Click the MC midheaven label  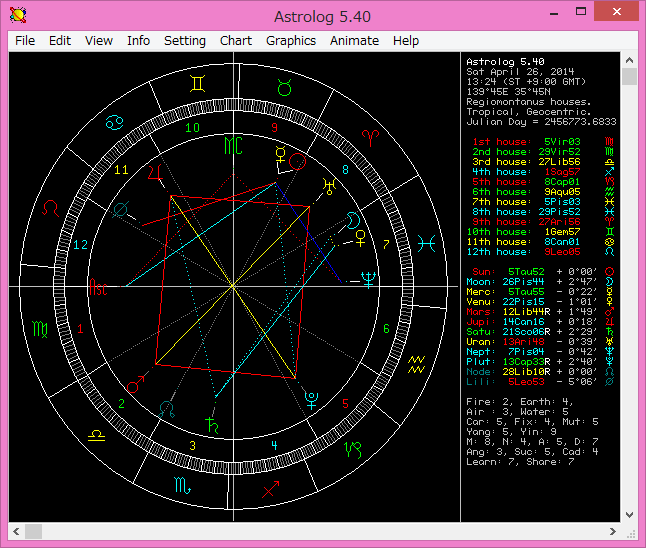pyautogui.click(x=233, y=145)
